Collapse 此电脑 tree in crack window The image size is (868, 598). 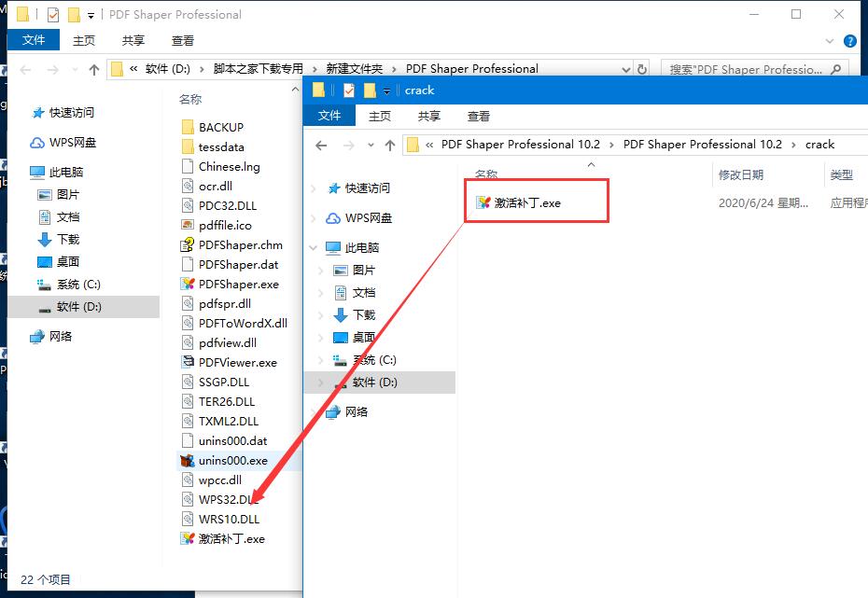coord(314,248)
